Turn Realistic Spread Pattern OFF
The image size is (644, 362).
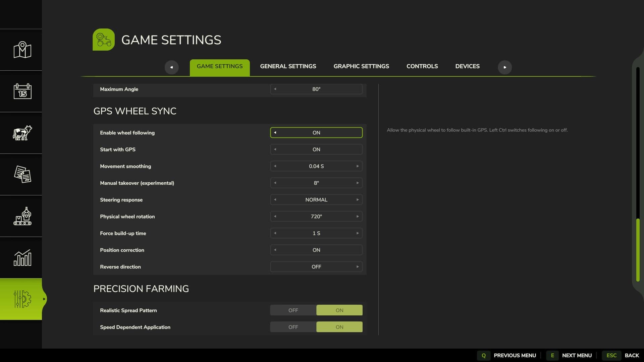[x=293, y=310]
